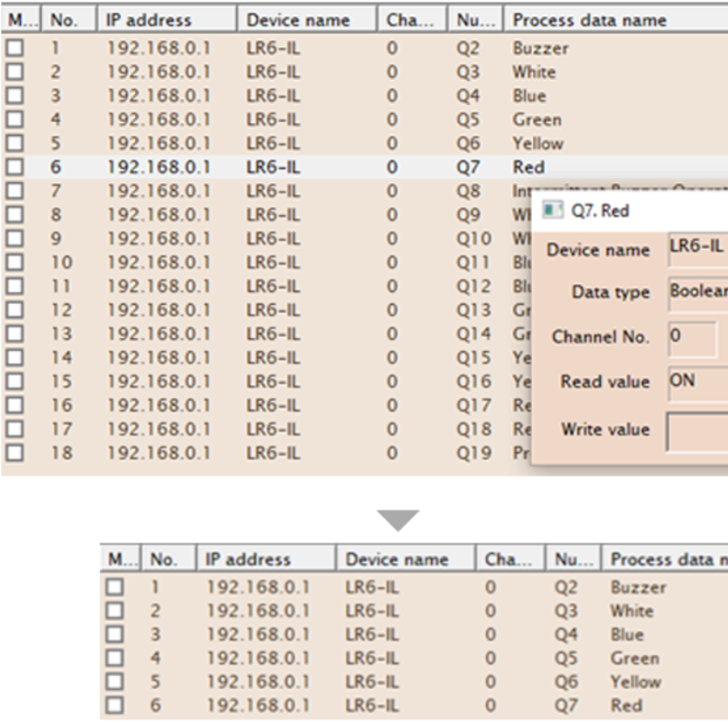Click the Q7. Red dialog title text
This screenshot has width=728, height=723.
(600, 210)
